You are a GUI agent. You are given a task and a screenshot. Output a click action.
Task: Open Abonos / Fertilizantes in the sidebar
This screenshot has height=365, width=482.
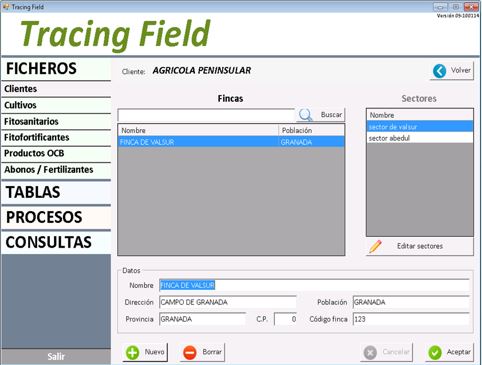point(56,170)
